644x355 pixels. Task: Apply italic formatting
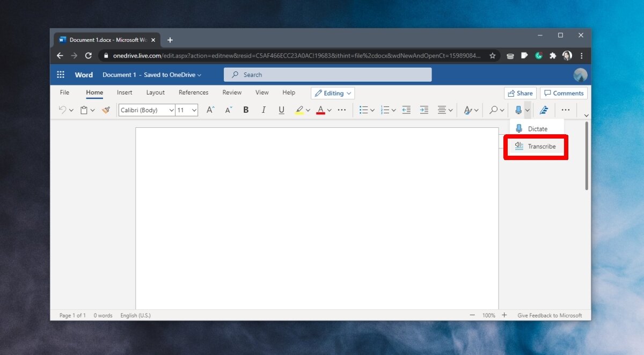pos(264,110)
